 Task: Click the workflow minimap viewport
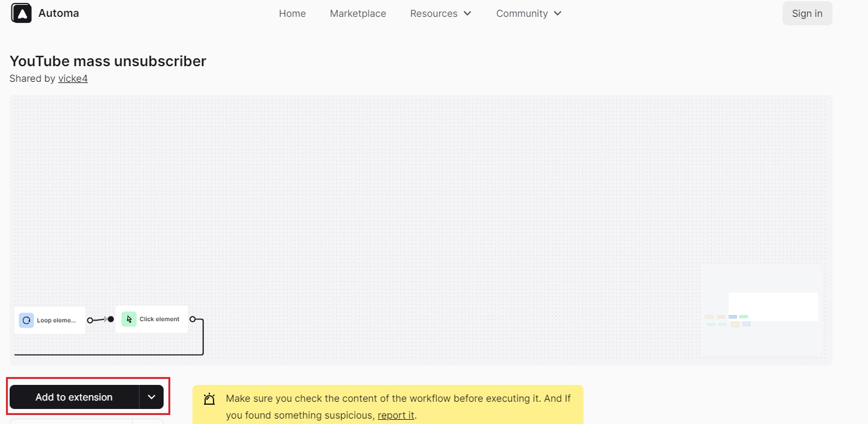(773, 307)
